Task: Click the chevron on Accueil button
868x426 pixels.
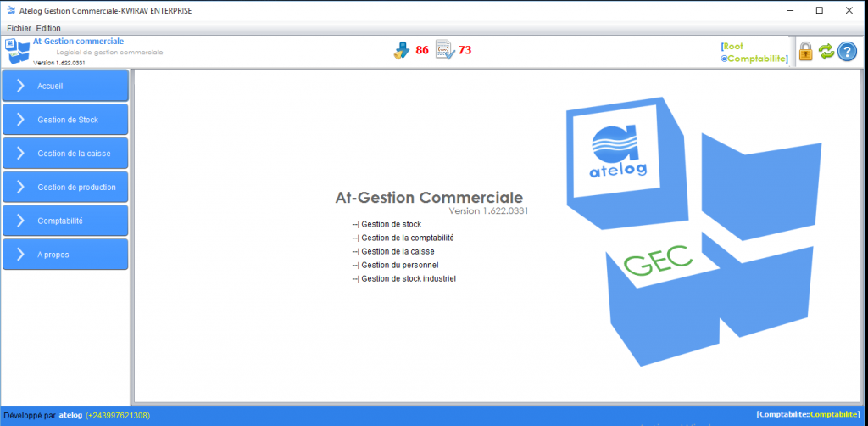Action: [21, 86]
